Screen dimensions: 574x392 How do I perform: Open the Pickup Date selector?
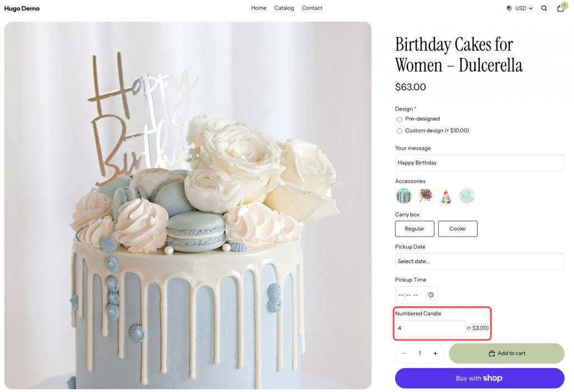coord(479,261)
